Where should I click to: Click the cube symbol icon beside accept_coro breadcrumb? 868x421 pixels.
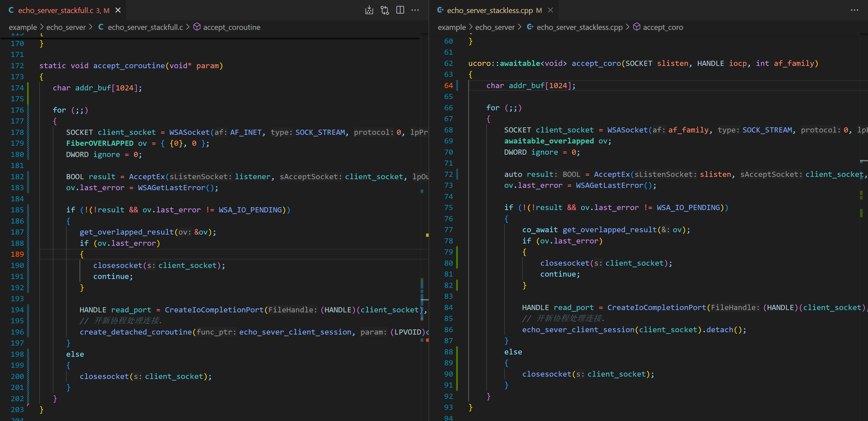(x=636, y=27)
